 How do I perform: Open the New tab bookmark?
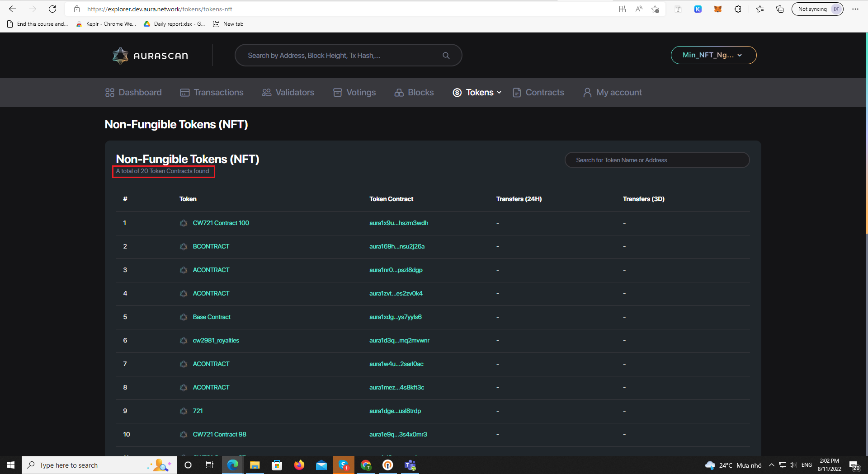228,24
